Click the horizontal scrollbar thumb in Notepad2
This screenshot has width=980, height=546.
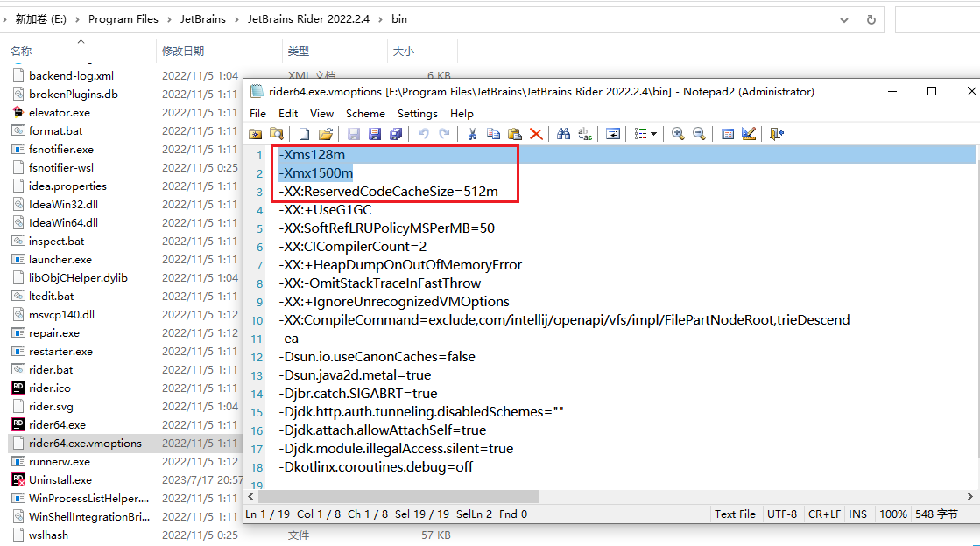(398, 497)
